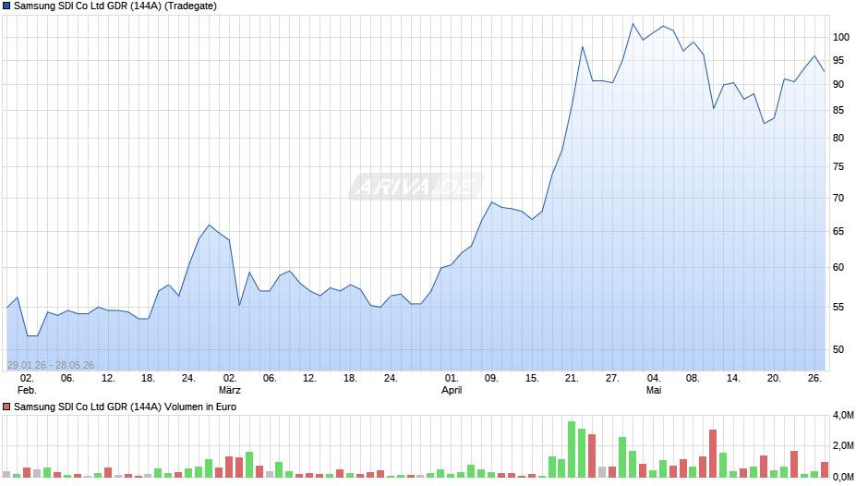Click the price axis label '80'

838,138
